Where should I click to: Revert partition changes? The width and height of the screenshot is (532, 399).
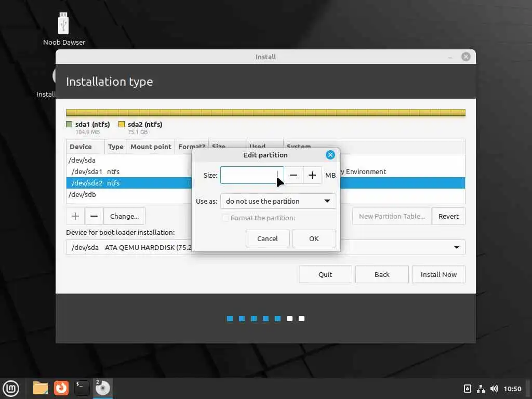(448, 216)
